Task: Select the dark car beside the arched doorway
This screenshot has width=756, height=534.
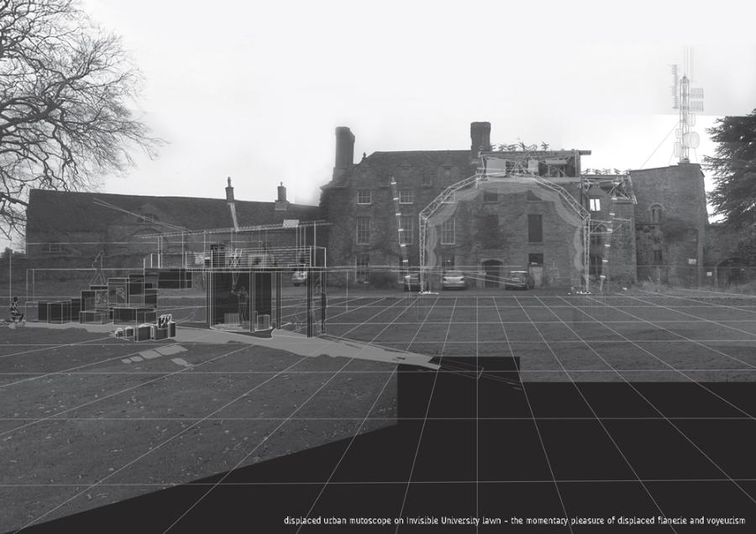Action: tap(518, 280)
